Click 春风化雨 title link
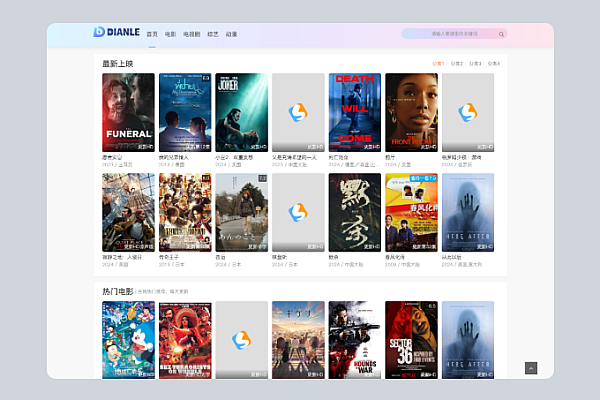This screenshot has height=400, width=600. [395, 257]
